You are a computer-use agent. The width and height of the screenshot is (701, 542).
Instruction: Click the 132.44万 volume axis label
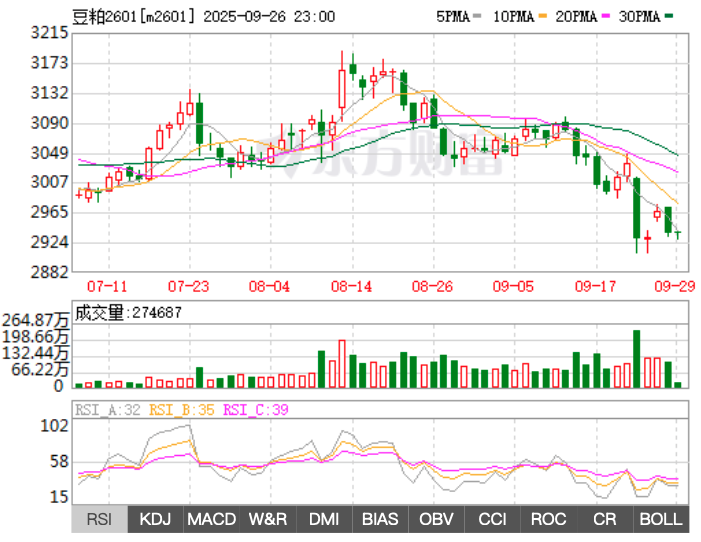(35, 353)
